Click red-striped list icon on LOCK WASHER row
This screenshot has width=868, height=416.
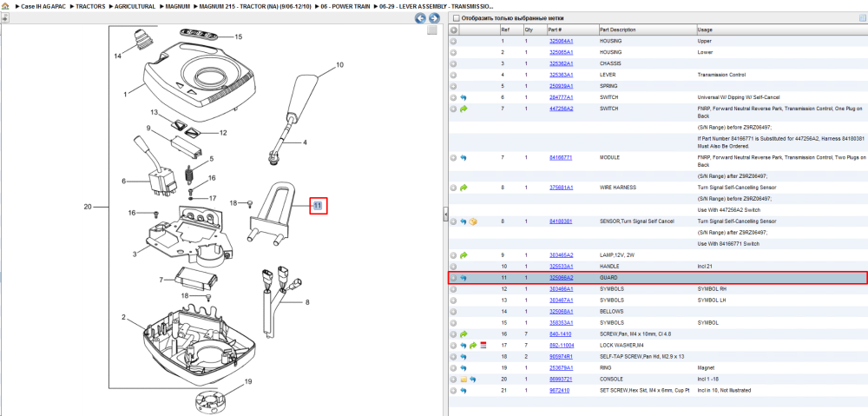[482, 345]
